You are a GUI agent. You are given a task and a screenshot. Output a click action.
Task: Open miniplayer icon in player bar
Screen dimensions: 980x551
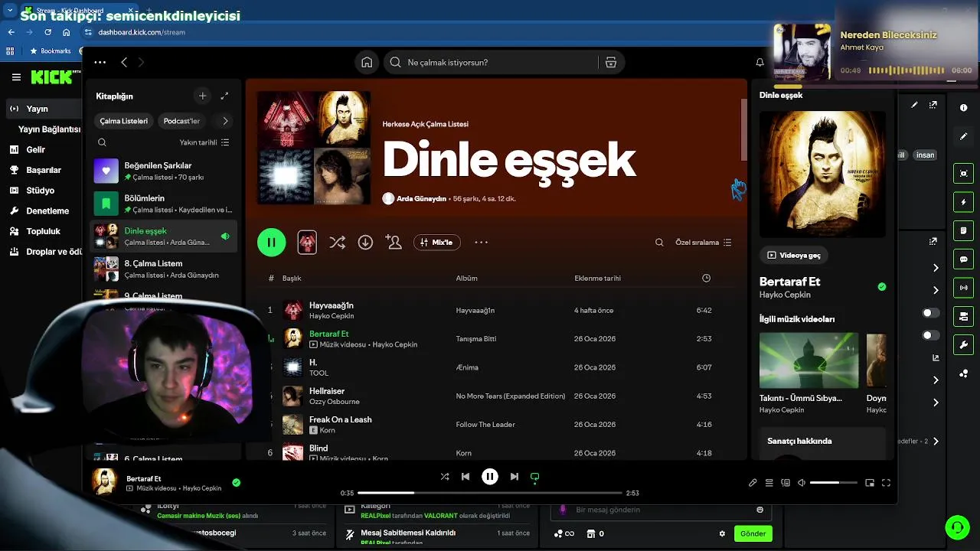coord(870,483)
